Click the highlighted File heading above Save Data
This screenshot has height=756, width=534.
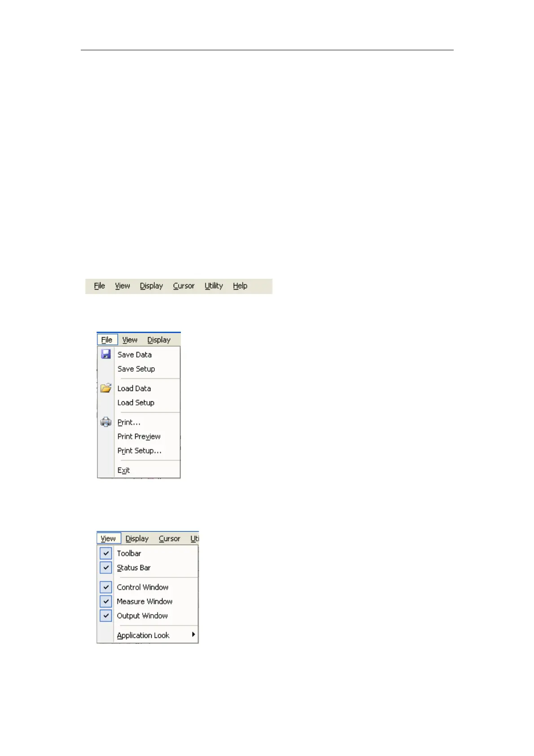click(107, 340)
